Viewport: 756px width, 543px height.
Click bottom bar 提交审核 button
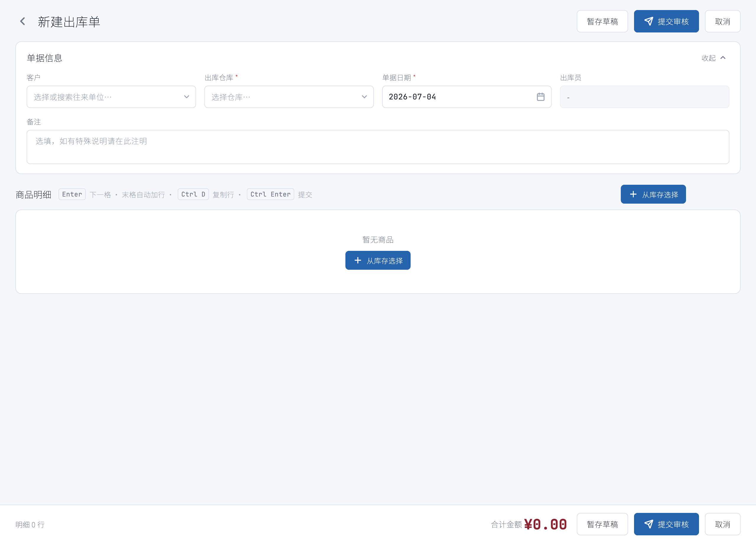point(666,524)
